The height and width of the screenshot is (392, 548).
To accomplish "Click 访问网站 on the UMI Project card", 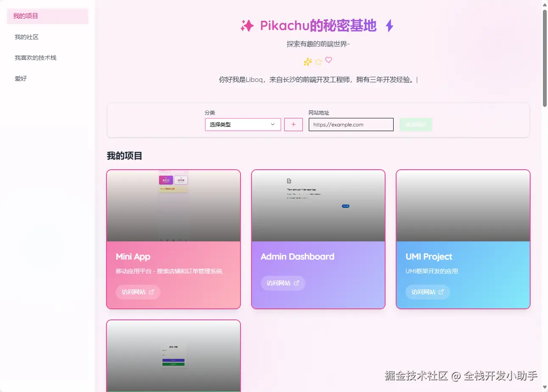I will coord(428,292).
